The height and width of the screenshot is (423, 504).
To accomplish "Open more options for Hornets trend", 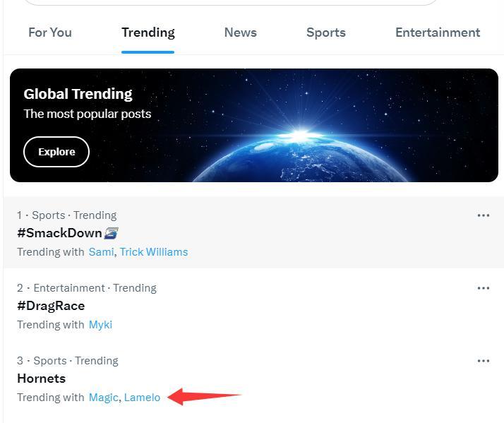I will pyautogui.click(x=484, y=361).
